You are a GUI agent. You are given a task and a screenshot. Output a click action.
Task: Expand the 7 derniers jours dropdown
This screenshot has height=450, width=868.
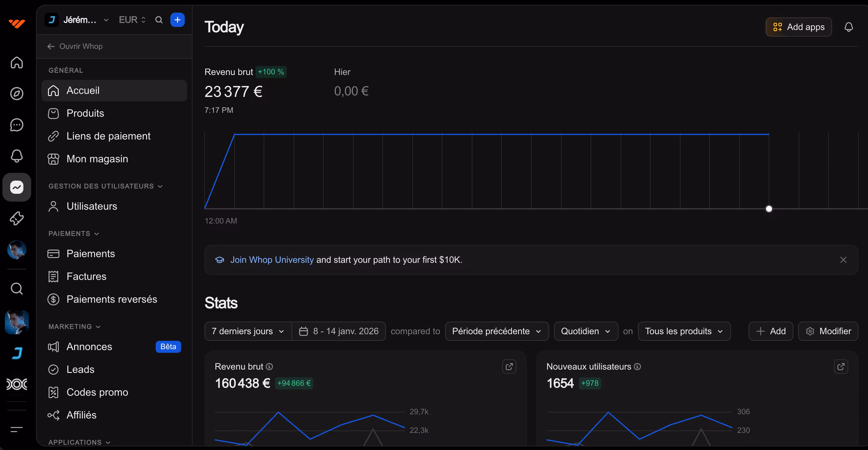[248, 331]
